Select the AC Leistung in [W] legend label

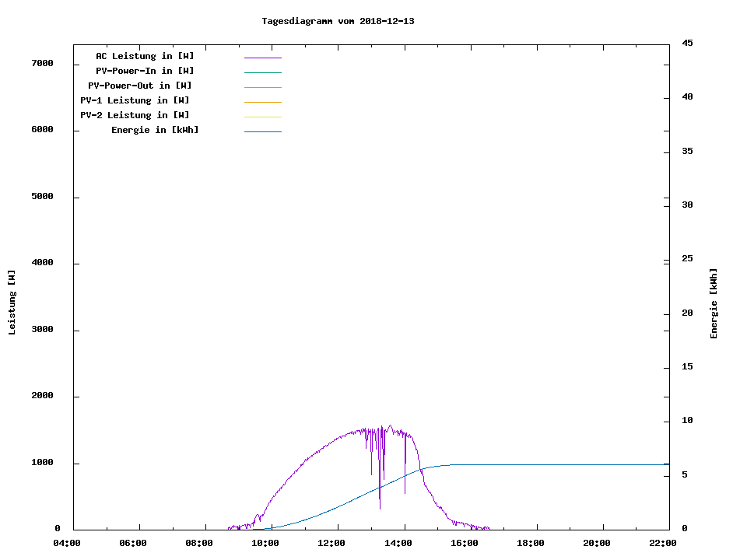tap(145, 56)
